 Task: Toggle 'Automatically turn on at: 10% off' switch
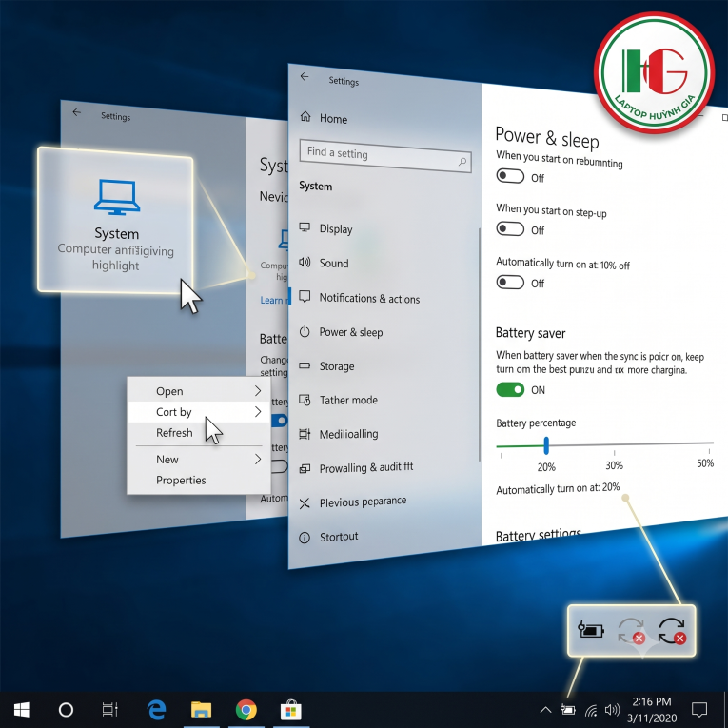[x=510, y=283]
